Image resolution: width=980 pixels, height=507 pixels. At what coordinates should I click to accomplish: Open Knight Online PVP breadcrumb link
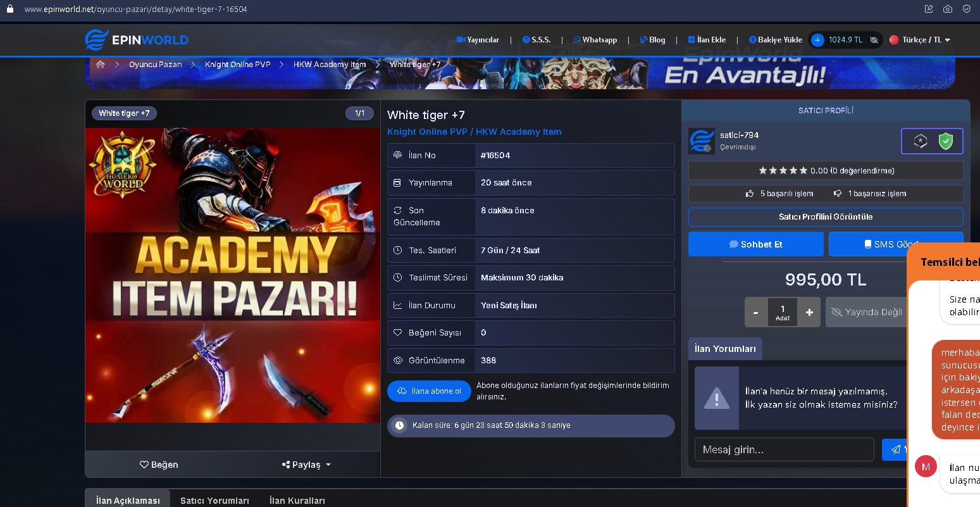237,65
